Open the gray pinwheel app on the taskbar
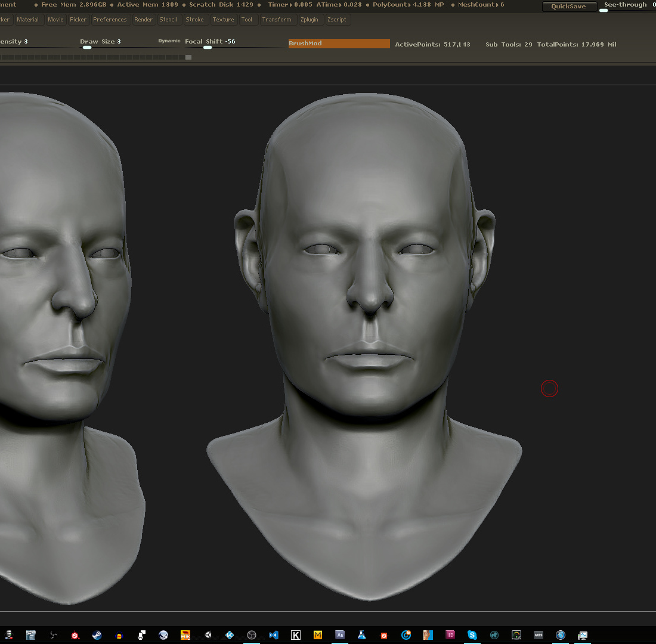 click(x=53, y=635)
